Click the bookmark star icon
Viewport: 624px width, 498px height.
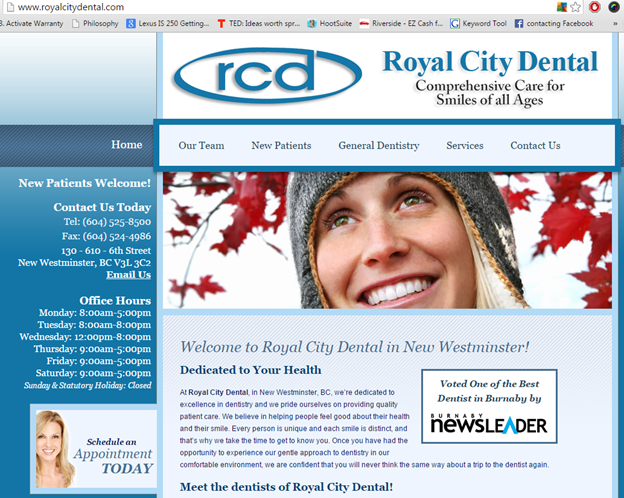[575, 7]
